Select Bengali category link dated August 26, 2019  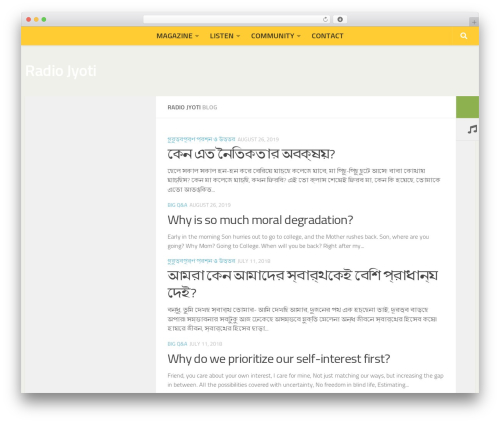pos(201,139)
